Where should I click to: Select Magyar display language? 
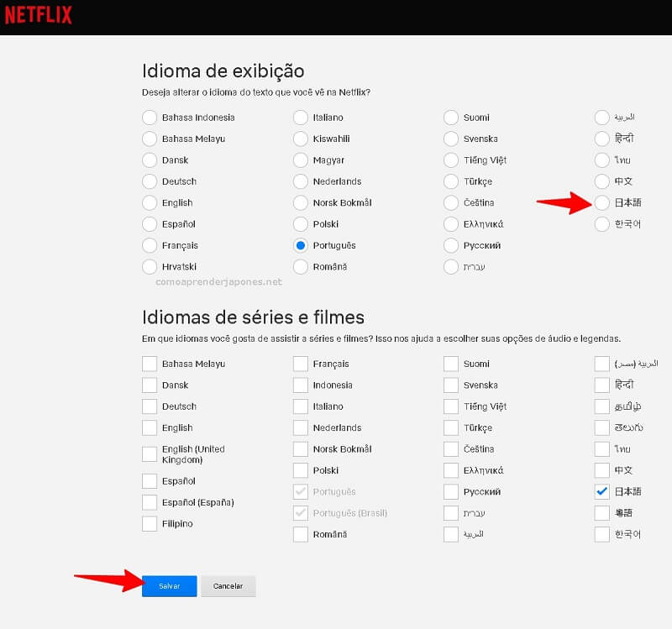pos(301,160)
